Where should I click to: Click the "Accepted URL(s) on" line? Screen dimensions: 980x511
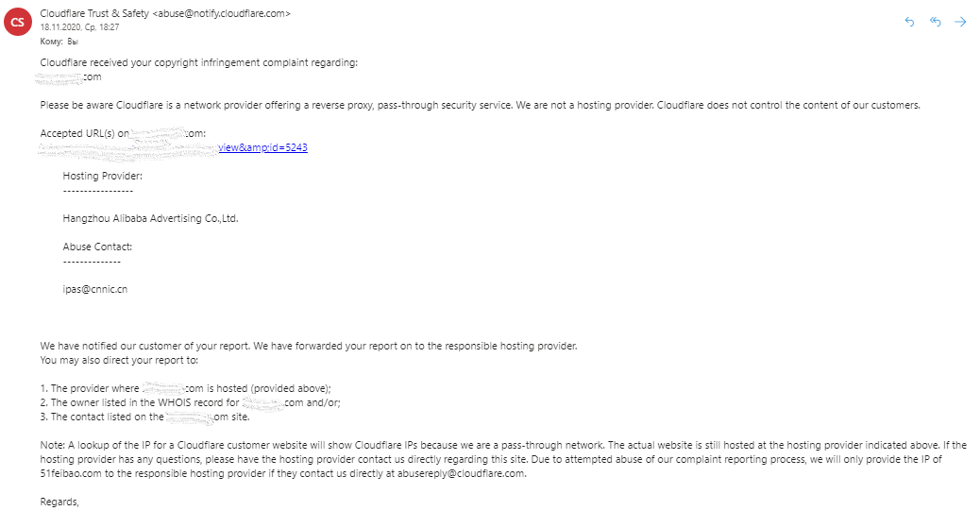[84, 133]
